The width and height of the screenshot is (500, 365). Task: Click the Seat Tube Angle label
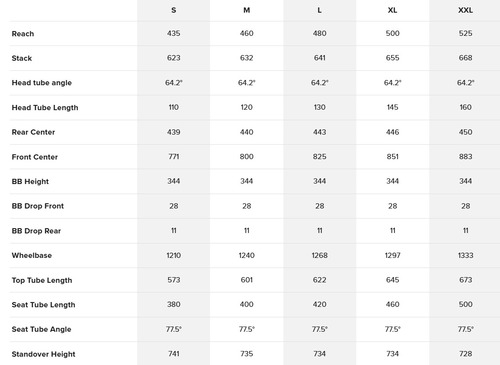[x=42, y=329]
